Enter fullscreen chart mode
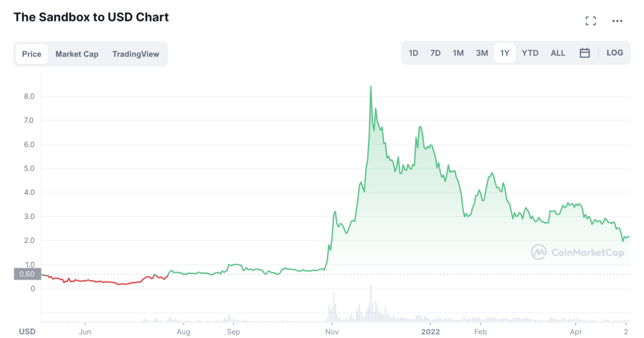Viewport: 644px width, 338px height. [591, 21]
